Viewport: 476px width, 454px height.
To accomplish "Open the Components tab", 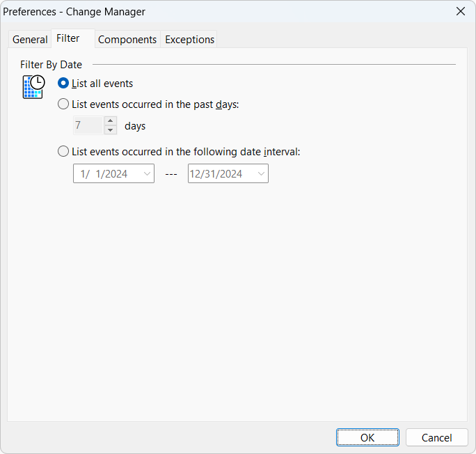I will pos(127,40).
